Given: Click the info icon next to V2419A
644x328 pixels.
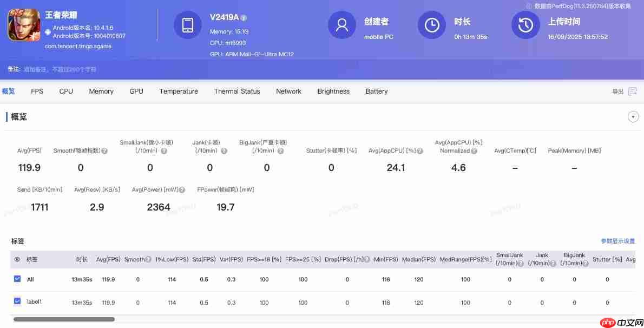Looking at the screenshot, I should pos(244,17).
